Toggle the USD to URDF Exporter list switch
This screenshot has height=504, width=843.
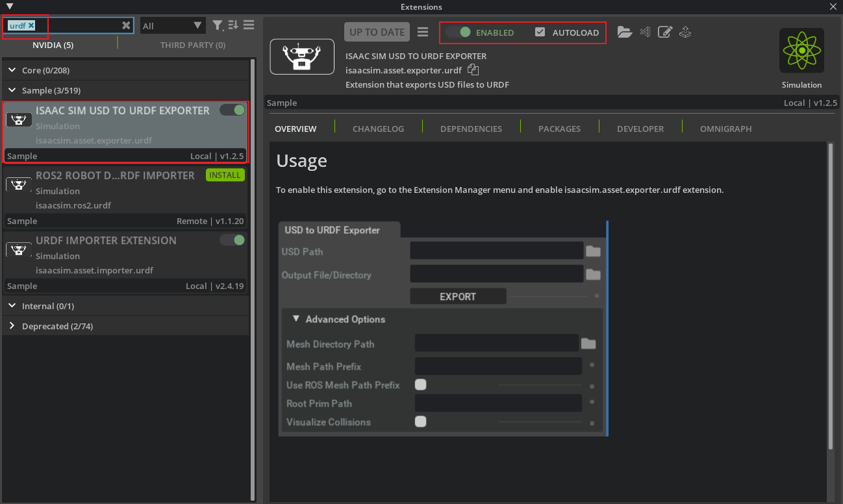click(232, 110)
